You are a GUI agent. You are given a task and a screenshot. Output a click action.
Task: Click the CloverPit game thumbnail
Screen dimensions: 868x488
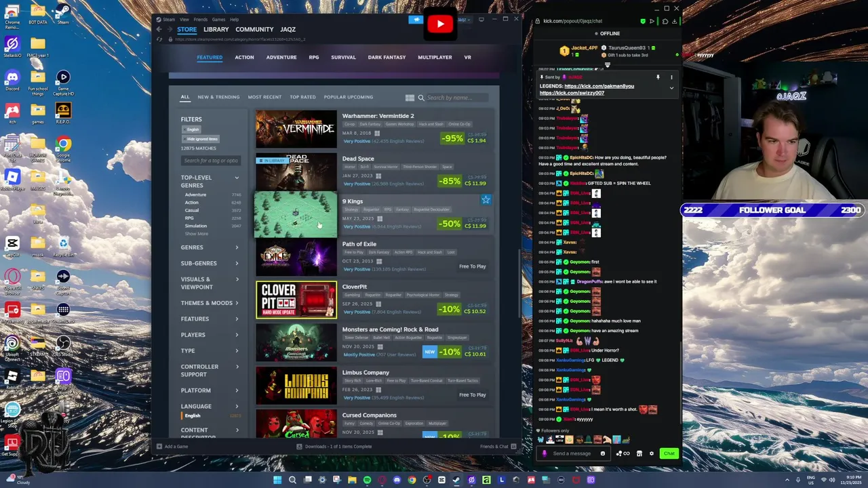pos(296,300)
